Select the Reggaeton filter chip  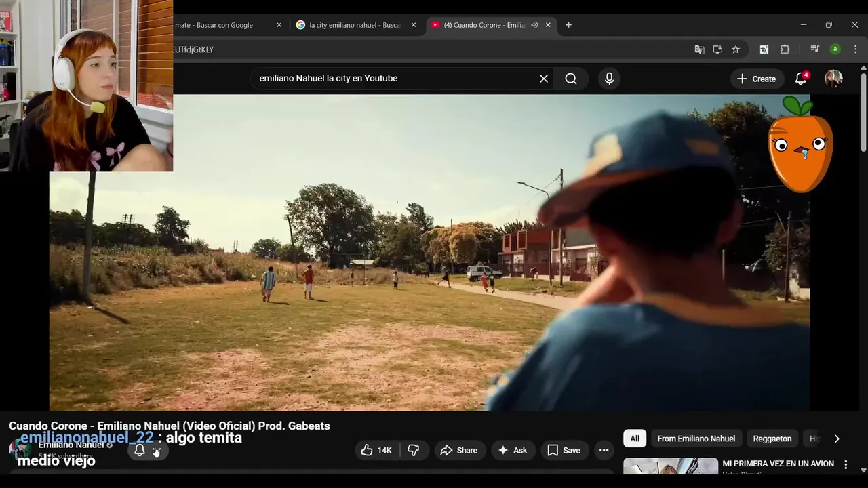pos(772,439)
